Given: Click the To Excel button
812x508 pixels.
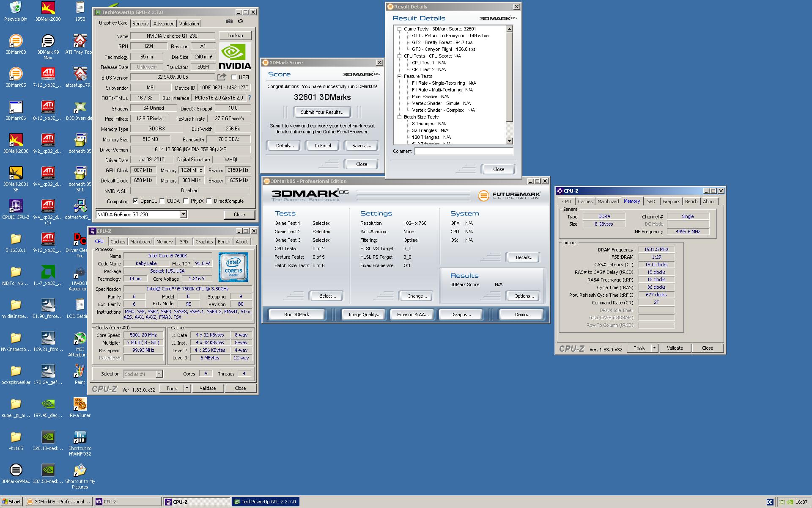Looking at the screenshot, I should [x=323, y=146].
